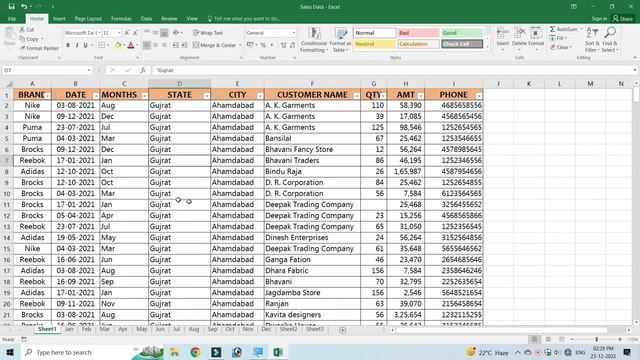
Task: Click the Insert Function fx icon
Action: [142, 70]
